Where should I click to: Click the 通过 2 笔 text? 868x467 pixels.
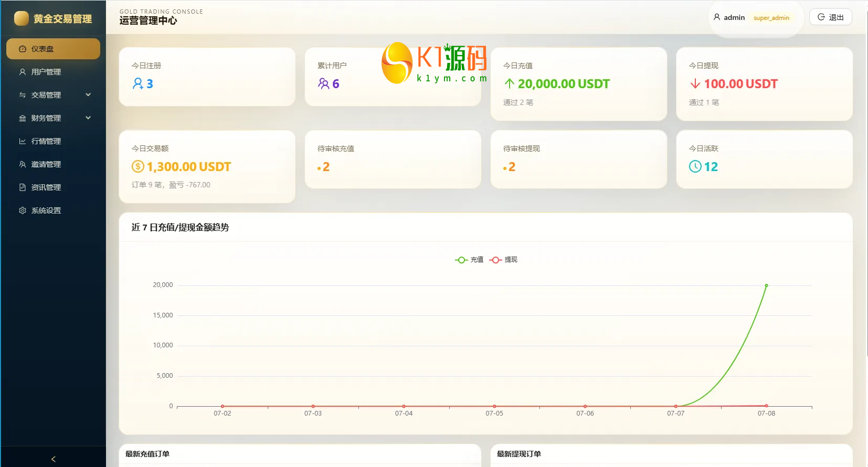click(x=518, y=102)
